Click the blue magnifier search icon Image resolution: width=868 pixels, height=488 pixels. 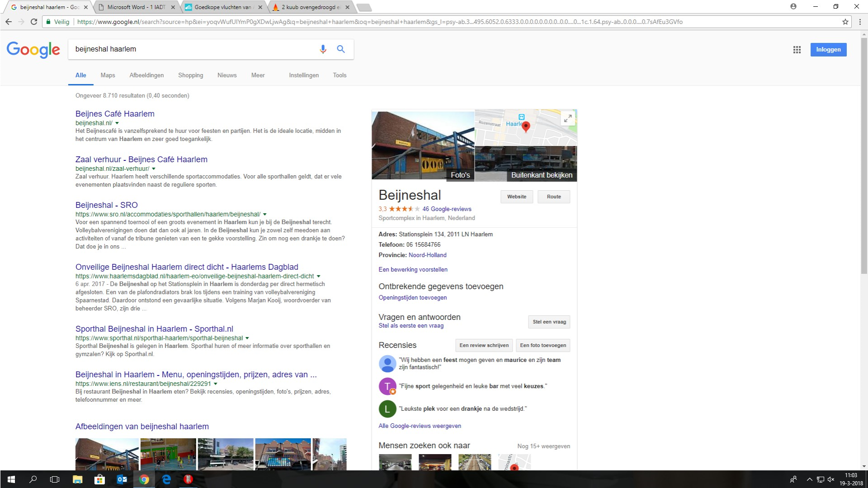(x=341, y=49)
